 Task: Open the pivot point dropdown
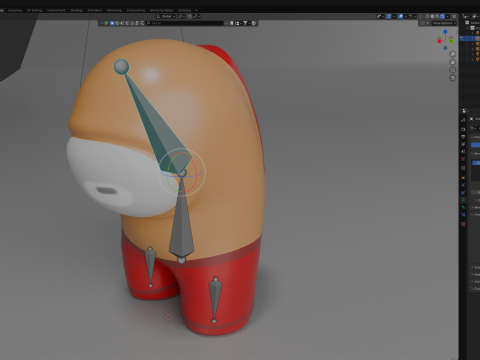click(181, 16)
